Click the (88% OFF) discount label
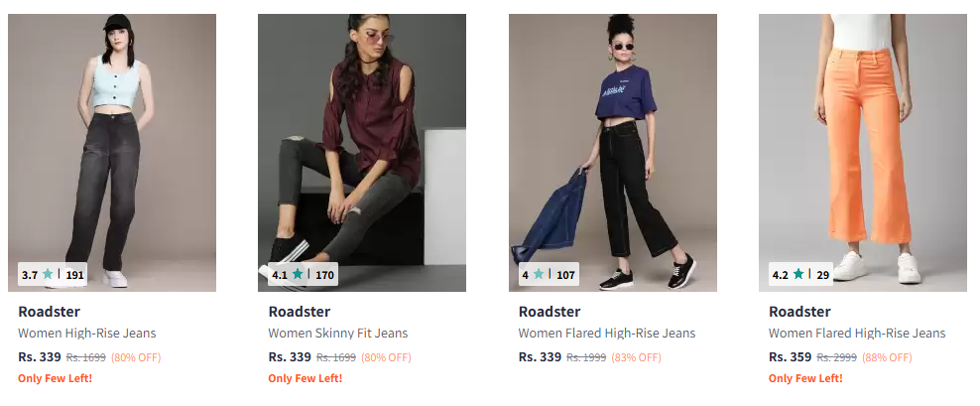The height and width of the screenshot is (406, 980). 887,357
